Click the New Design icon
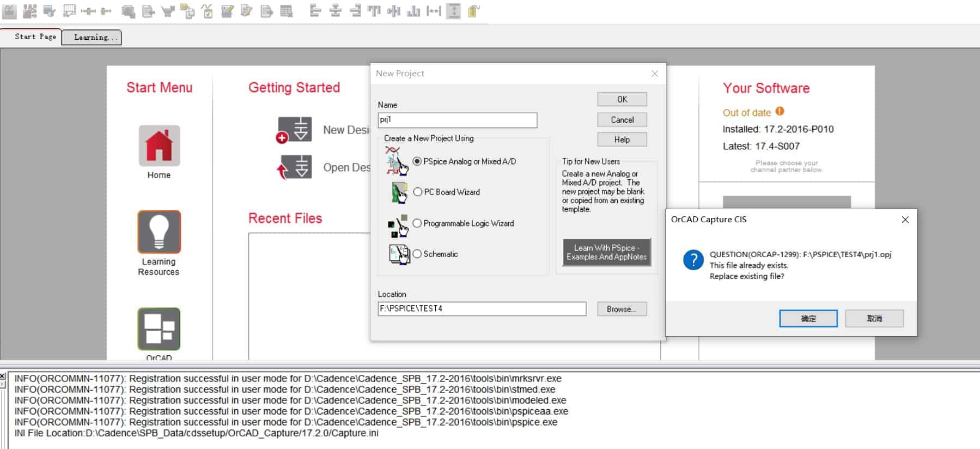This screenshot has width=980, height=449. point(294,130)
